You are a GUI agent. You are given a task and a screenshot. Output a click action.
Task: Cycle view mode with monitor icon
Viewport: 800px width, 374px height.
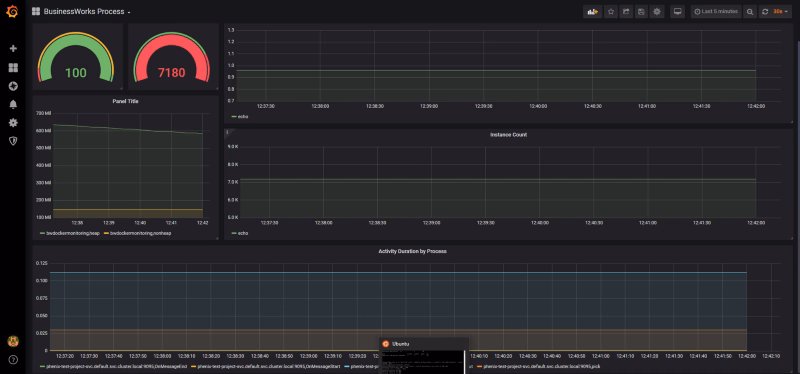coord(678,12)
